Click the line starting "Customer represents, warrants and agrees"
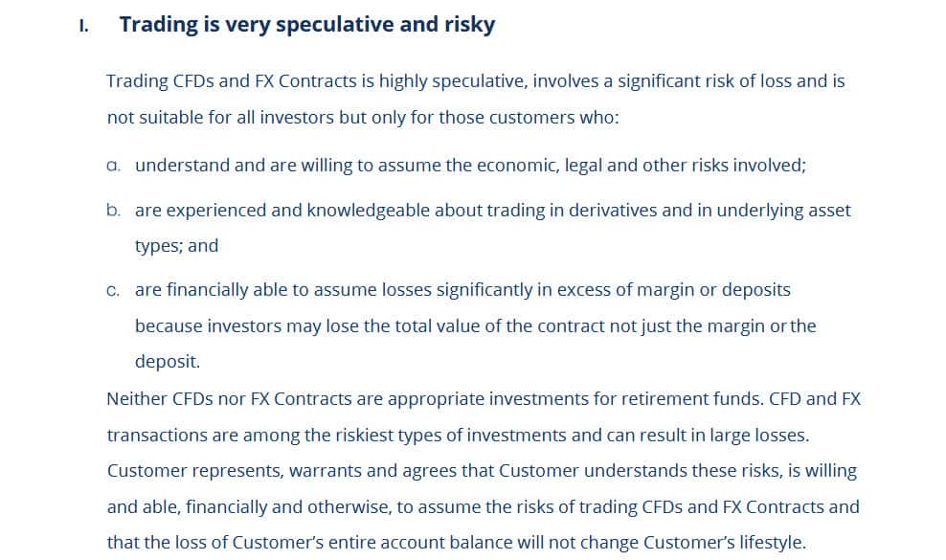Screen dimensions: 946x560 coord(482,471)
